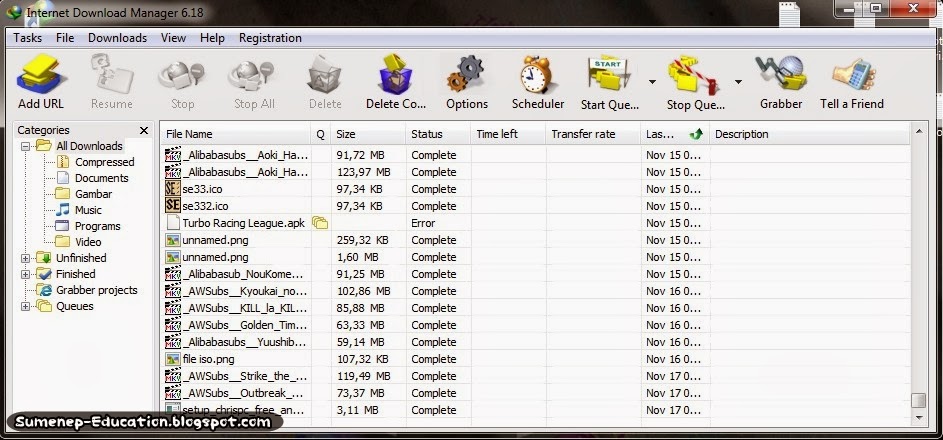Open Start Queue dropdown arrow
Screen dimensions: 943x440
652,81
